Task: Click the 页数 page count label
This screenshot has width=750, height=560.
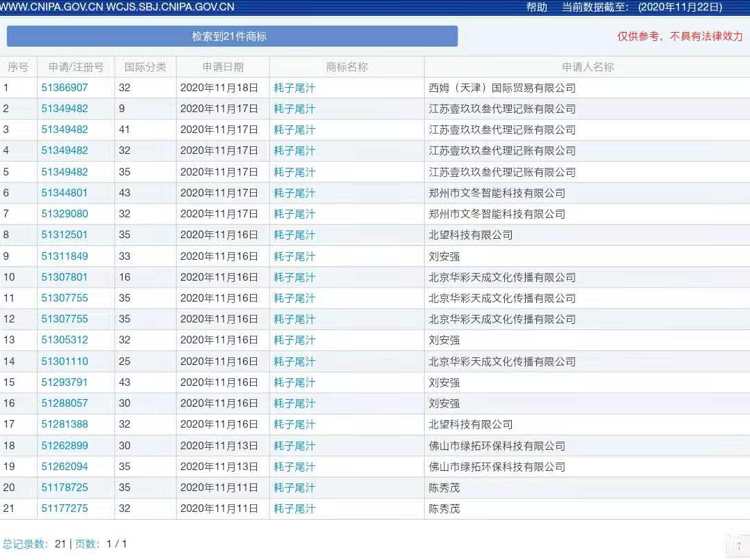Action: [x=87, y=544]
